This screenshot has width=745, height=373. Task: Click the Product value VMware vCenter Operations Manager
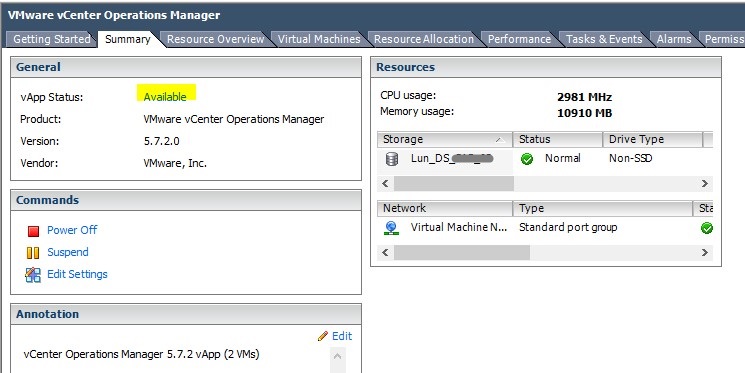(234, 119)
